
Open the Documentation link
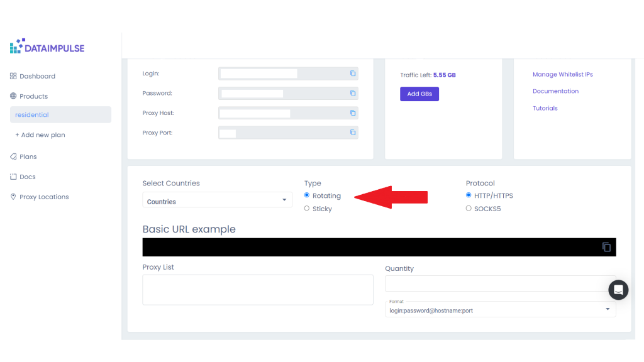[x=555, y=91]
